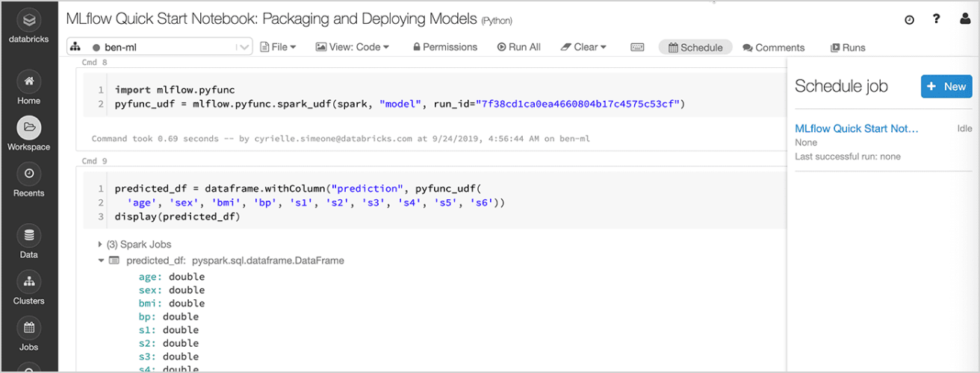Open Jobs calendar icon in sidebar
Image resolution: width=980 pixels, height=373 pixels.
28,328
